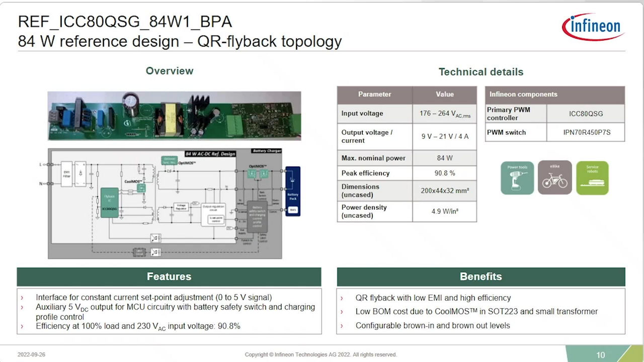Click the Infineon copyright notice in the footer

[321, 354]
